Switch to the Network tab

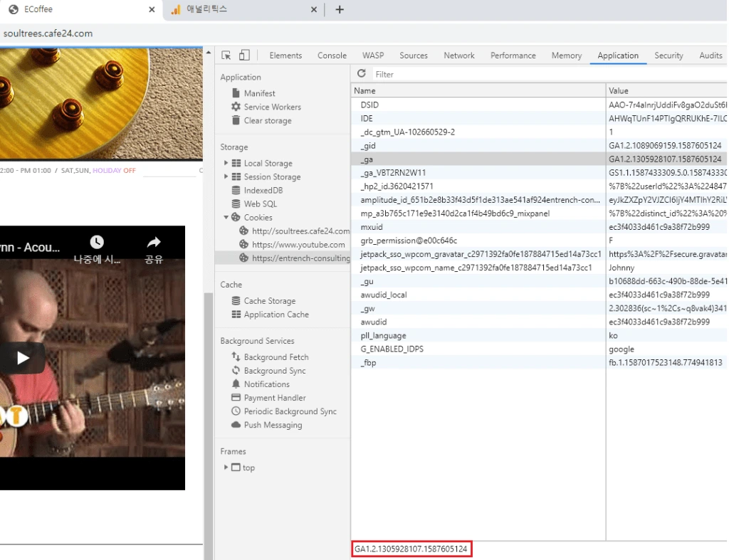[459, 56]
